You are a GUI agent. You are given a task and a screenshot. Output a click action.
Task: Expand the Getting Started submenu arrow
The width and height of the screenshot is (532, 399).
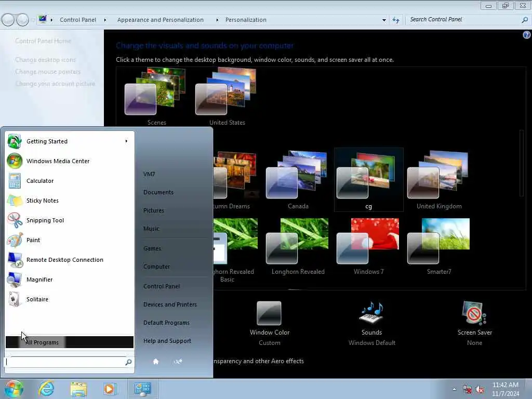coord(126,141)
